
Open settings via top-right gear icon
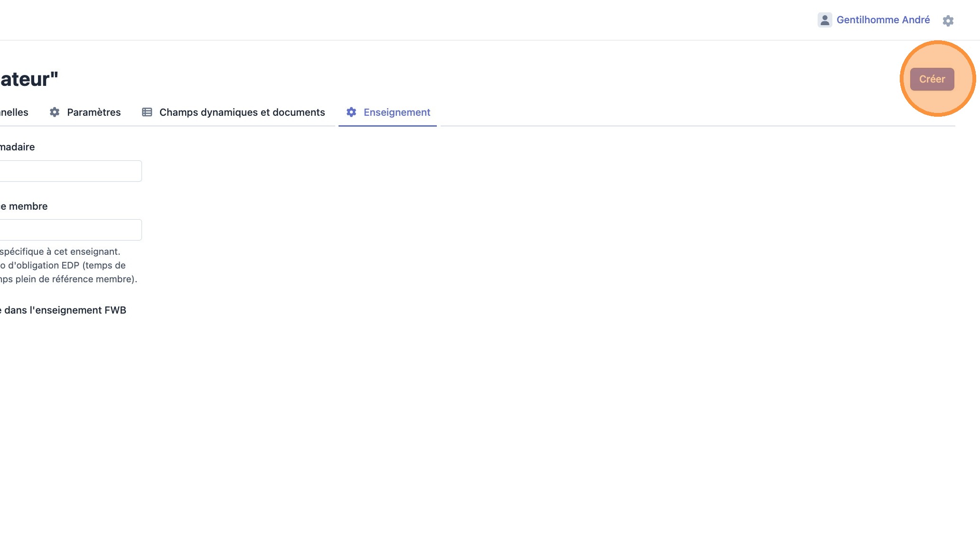(x=948, y=20)
